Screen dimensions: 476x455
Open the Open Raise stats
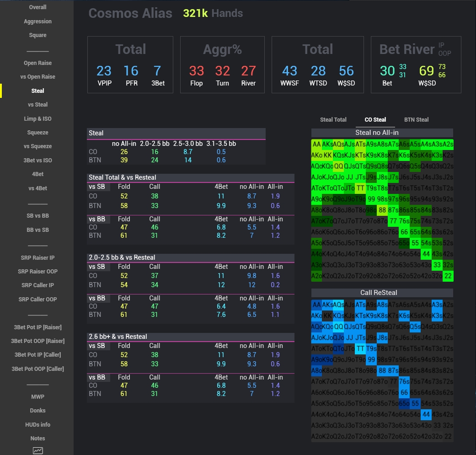[x=37, y=63]
